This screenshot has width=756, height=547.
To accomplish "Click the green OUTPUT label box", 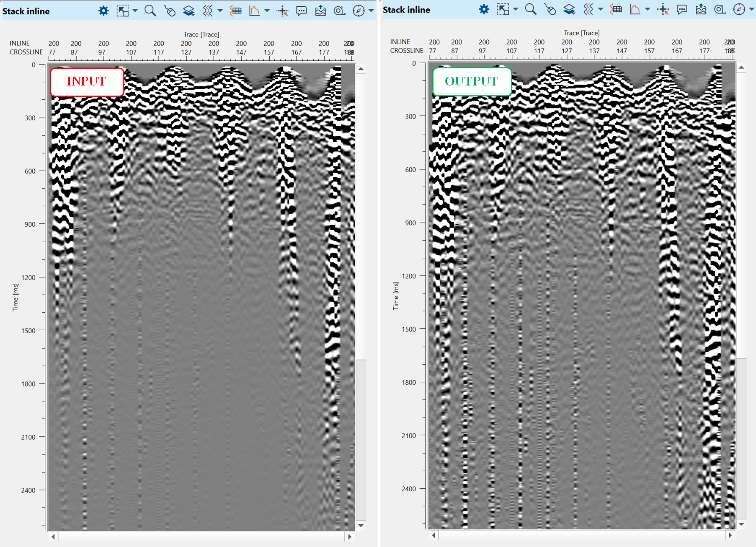I will [x=472, y=82].
